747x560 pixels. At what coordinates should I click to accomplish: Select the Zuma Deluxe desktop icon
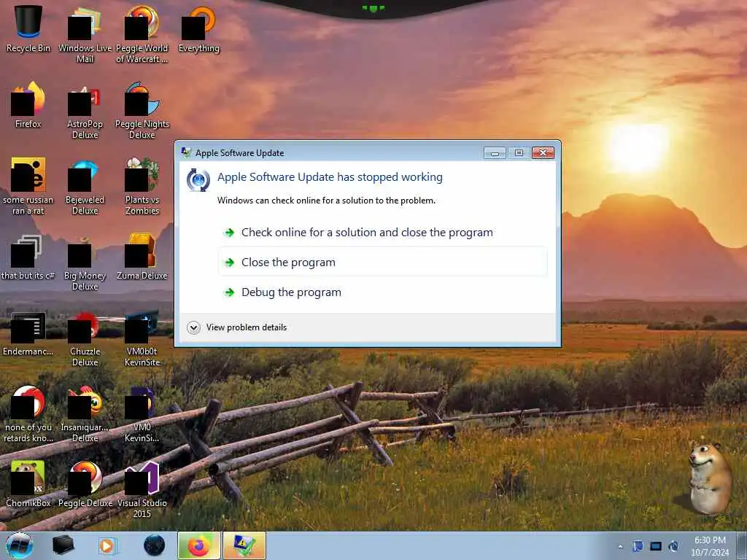click(142, 256)
